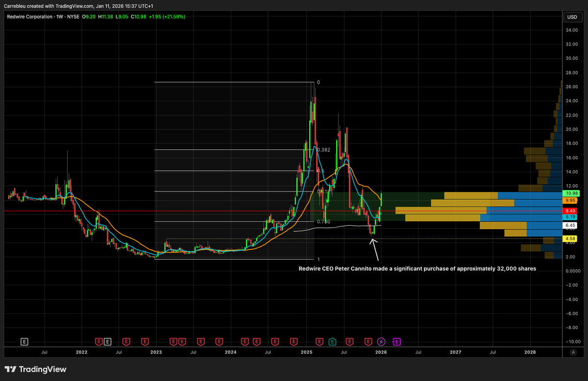Screen dimensions: 588x381
Task: Open the green earnings marker in 2025
Action: [332, 341]
